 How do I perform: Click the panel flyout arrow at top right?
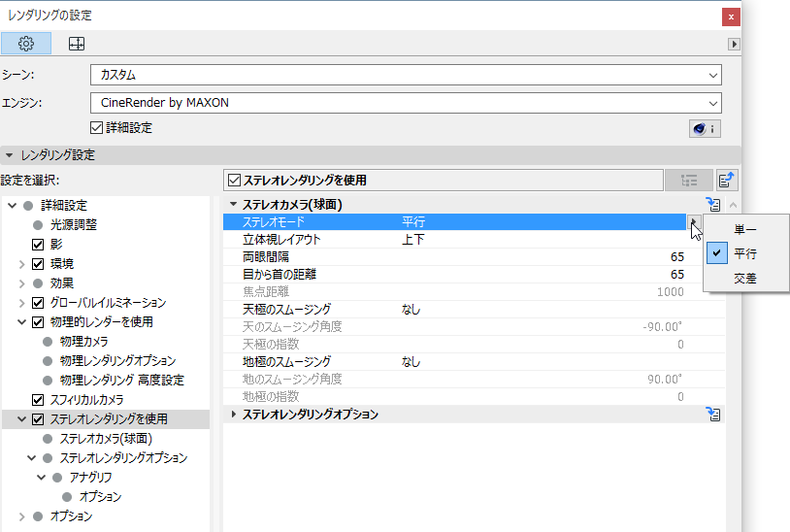734,45
